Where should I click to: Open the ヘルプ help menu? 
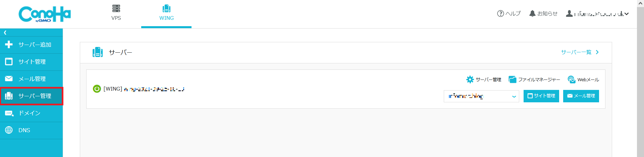tap(508, 13)
